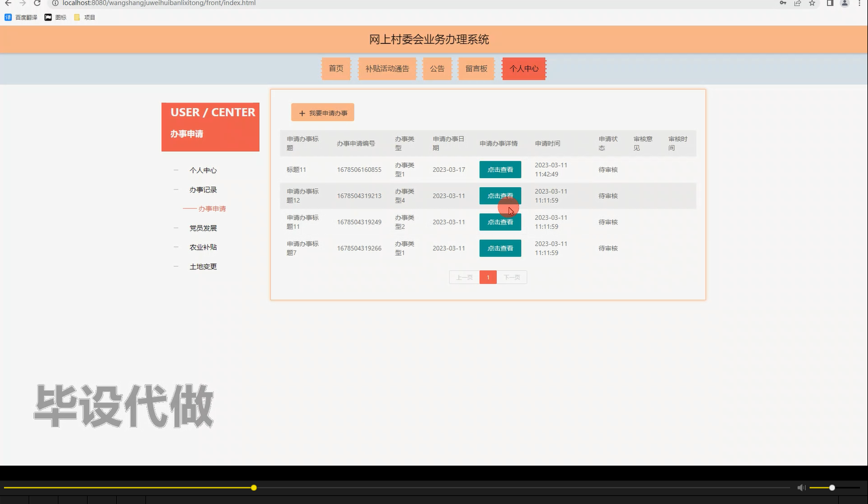Click the 审核意见 column header
This screenshot has height=504, width=868.
click(643, 144)
